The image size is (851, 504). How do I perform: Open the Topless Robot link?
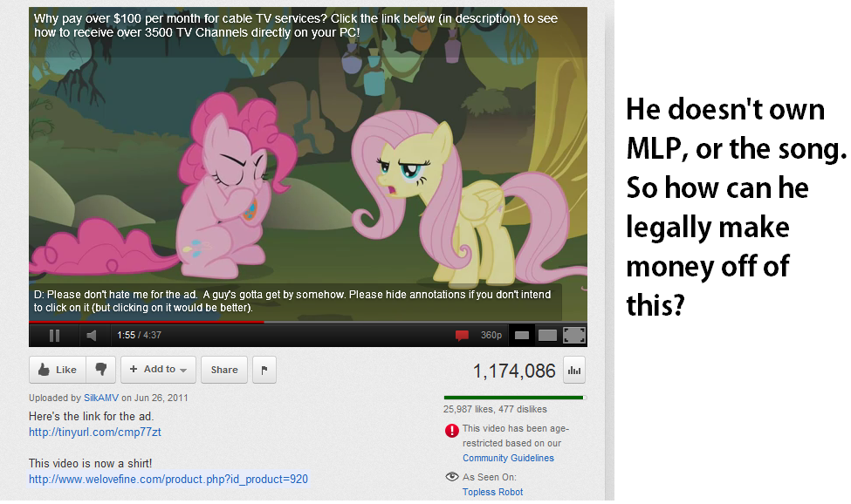click(x=493, y=492)
